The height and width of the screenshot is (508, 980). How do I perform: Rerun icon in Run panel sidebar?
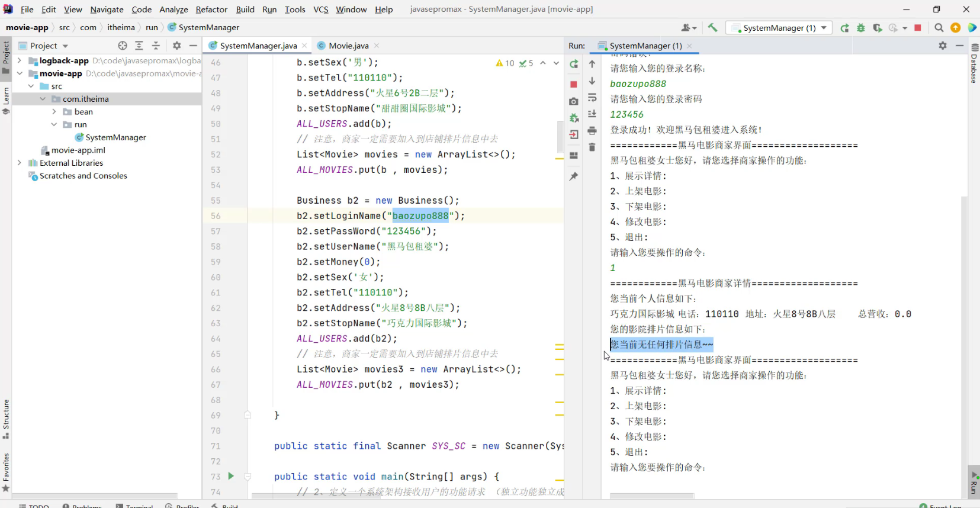pos(574,64)
